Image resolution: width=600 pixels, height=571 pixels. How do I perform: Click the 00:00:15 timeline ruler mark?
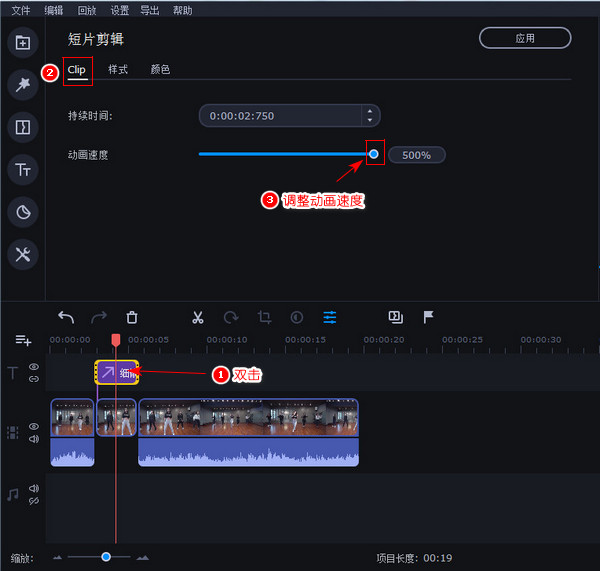tap(305, 340)
